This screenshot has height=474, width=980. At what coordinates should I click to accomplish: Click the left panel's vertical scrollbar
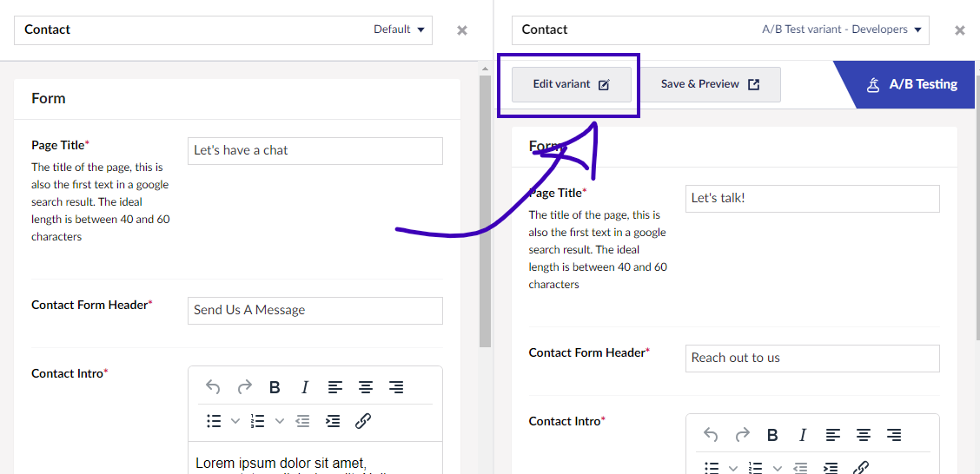click(485, 208)
